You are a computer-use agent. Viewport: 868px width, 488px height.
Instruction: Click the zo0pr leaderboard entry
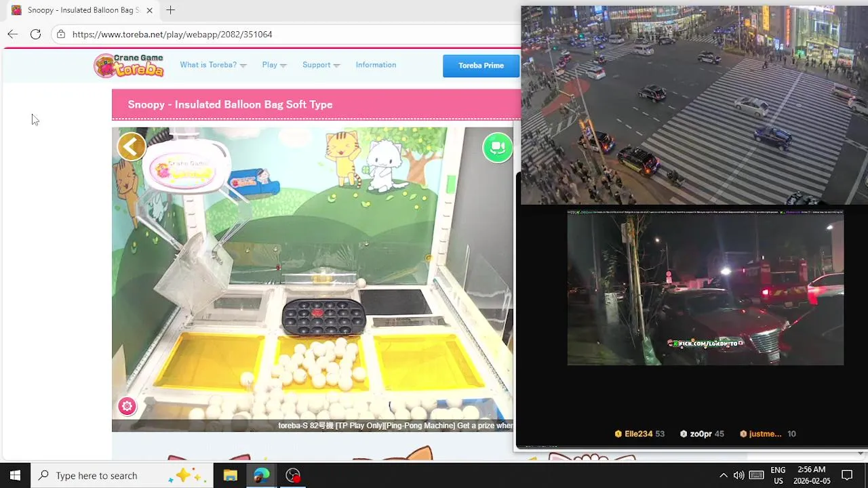coord(702,434)
